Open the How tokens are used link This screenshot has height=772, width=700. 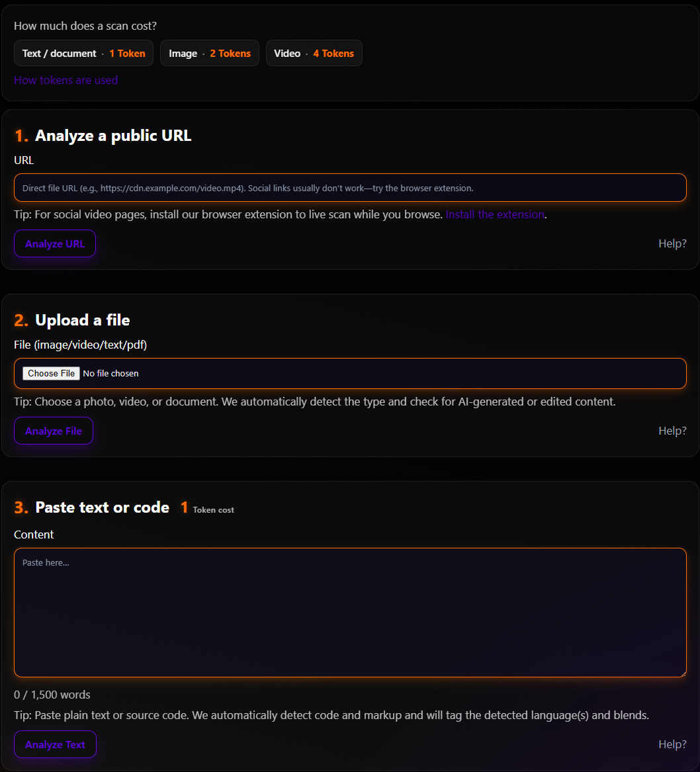tap(66, 80)
